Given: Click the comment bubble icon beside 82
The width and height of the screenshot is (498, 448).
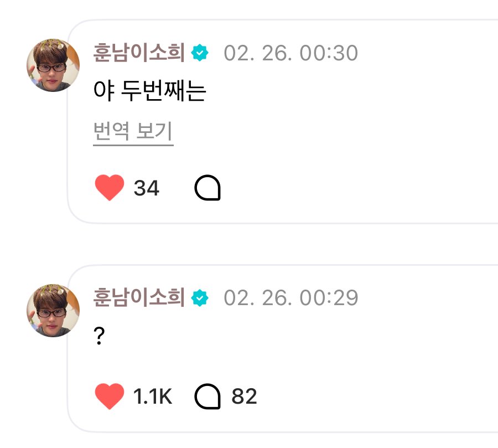Looking at the screenshot, I should coord(207,397).
